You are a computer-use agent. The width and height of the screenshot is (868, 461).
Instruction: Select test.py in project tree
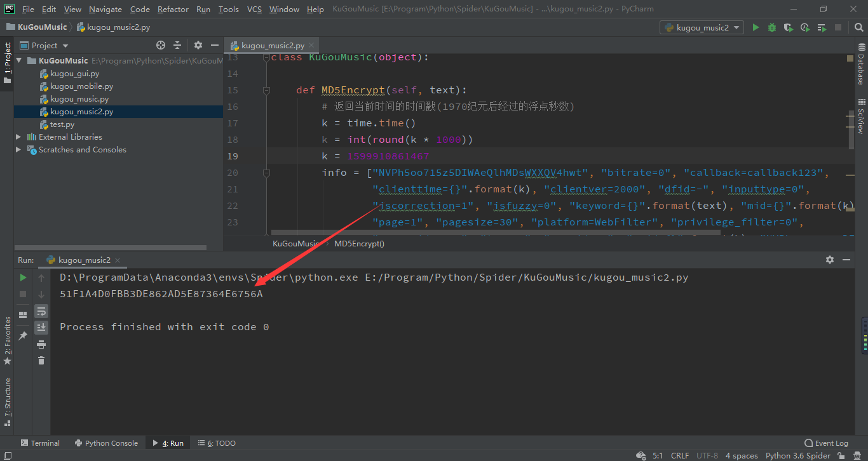point(62,124)
